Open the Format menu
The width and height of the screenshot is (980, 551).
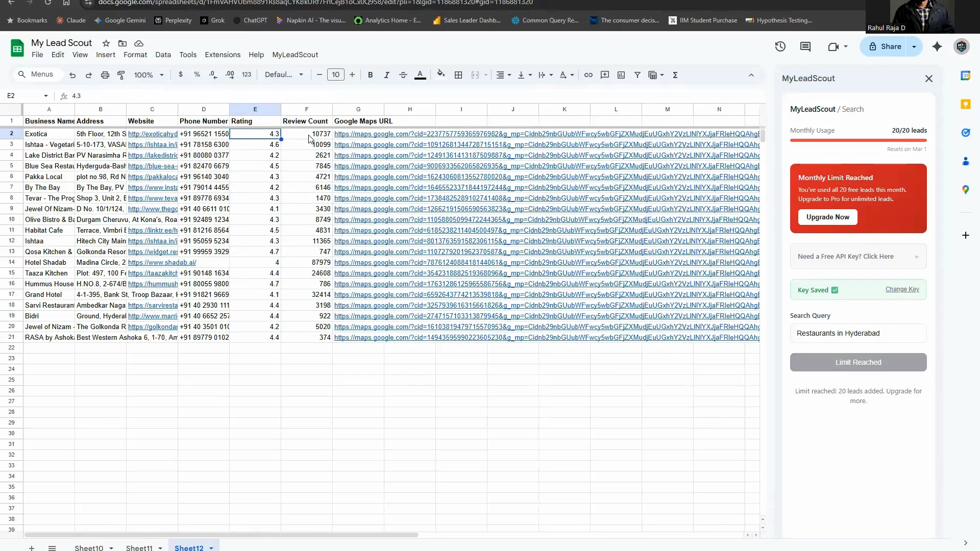tap(135, 55)
